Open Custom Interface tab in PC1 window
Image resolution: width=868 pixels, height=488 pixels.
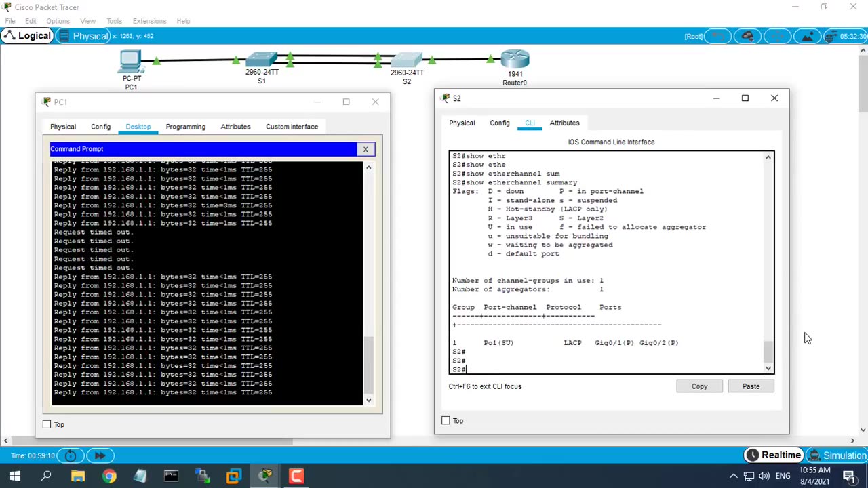coord(292,127)
